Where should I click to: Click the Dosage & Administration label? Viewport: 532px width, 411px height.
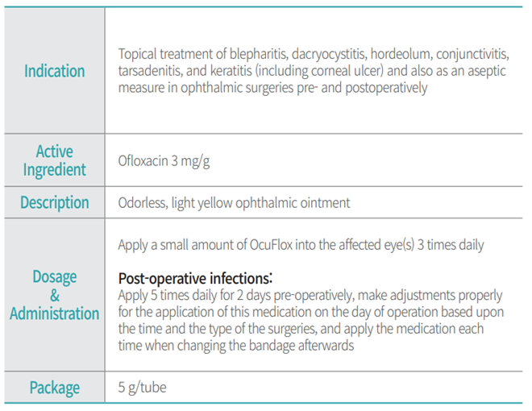[54, 295]
